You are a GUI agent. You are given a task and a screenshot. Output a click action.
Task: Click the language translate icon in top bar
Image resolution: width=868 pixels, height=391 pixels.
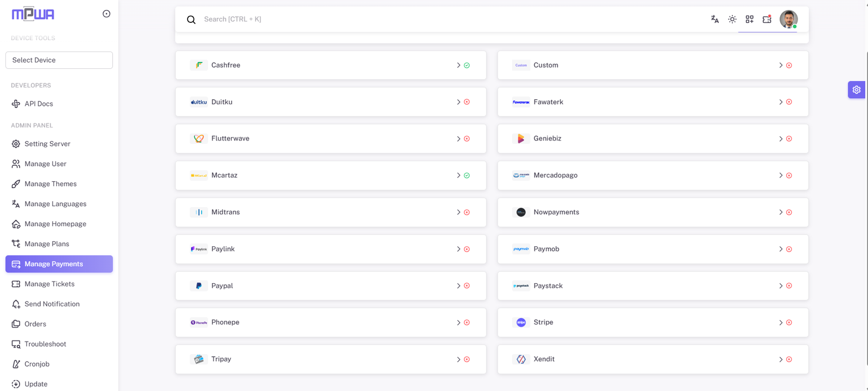tap(714, 19)
